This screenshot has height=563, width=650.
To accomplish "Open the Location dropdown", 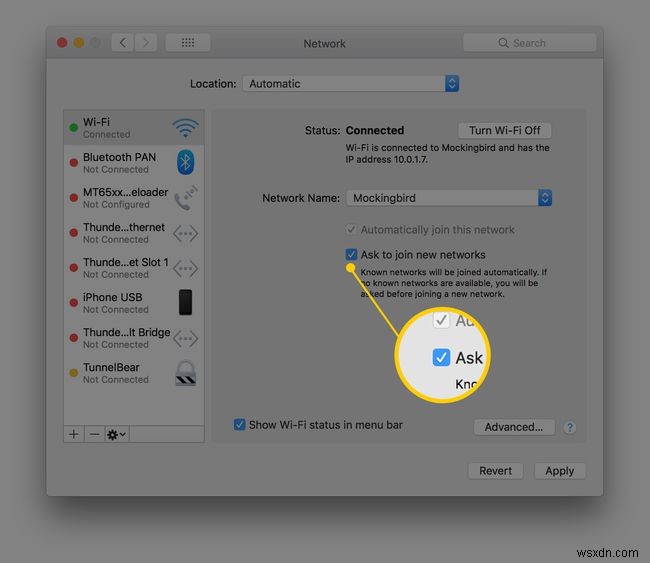I will 351,84.
